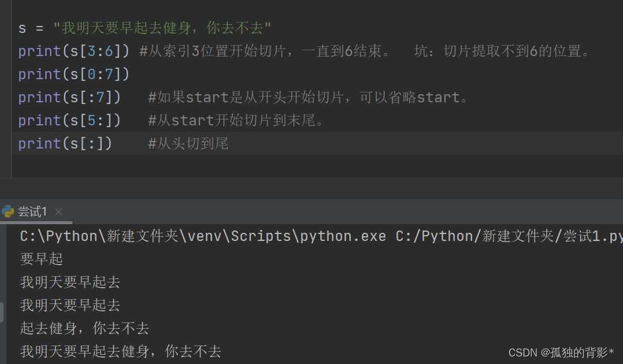Click the gutter area beside print(s[:]) line
The image size is (623, 364).
[7, 143]
